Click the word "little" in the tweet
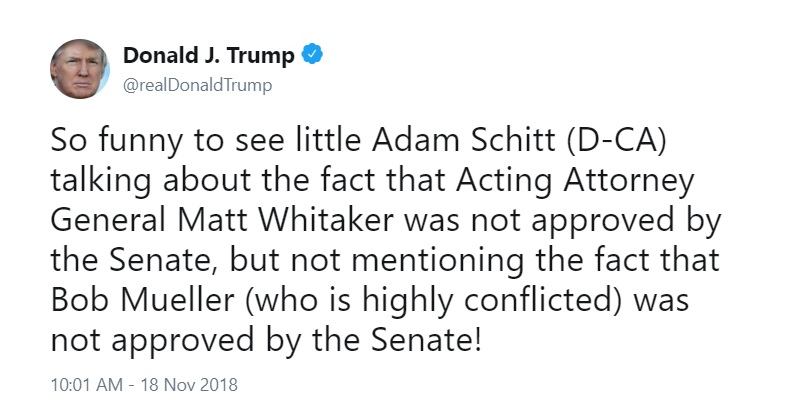This screenshot has width=799, height=420. [x=328, y=140]
